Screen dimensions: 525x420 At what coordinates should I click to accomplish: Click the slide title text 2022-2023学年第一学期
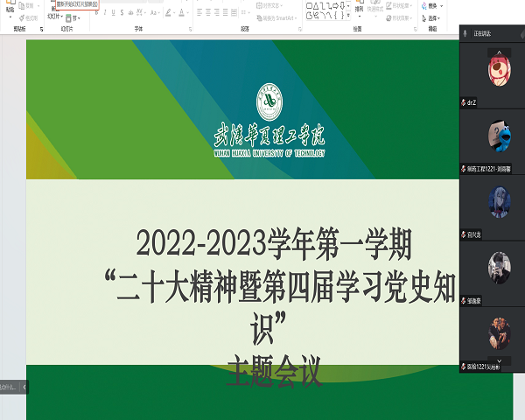pos(274,243)
